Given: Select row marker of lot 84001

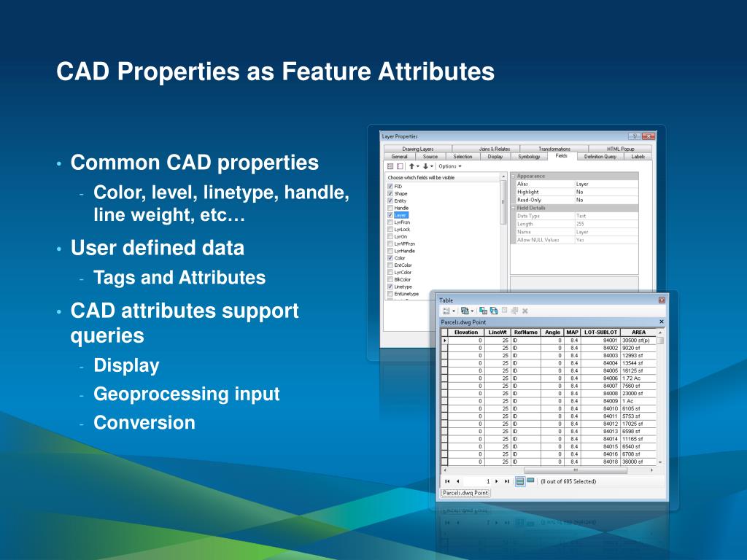Looking at the screenshot, I should (444, 341).
